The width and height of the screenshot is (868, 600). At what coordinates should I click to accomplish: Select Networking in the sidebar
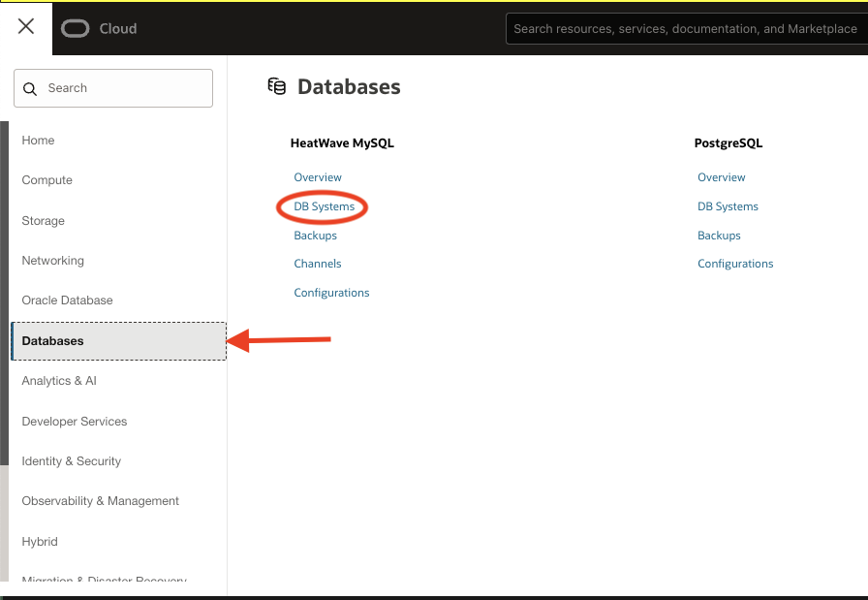(x=53, y=261)
